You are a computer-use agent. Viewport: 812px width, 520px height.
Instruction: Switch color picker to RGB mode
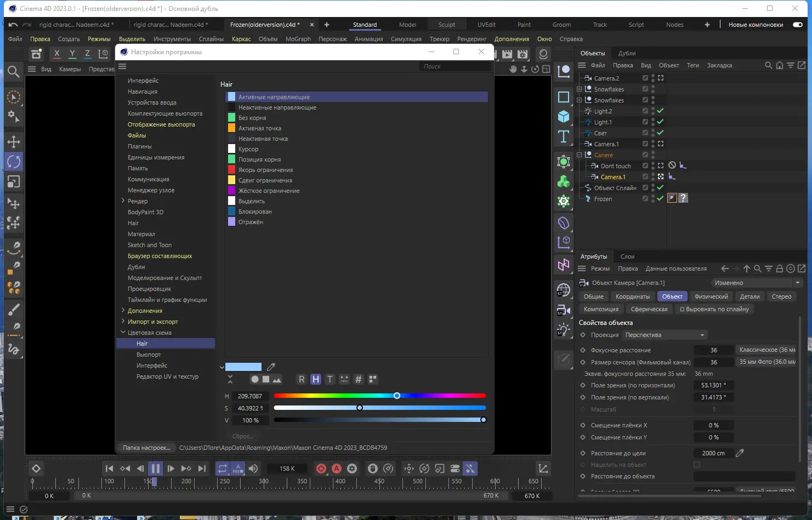point(302,379)
